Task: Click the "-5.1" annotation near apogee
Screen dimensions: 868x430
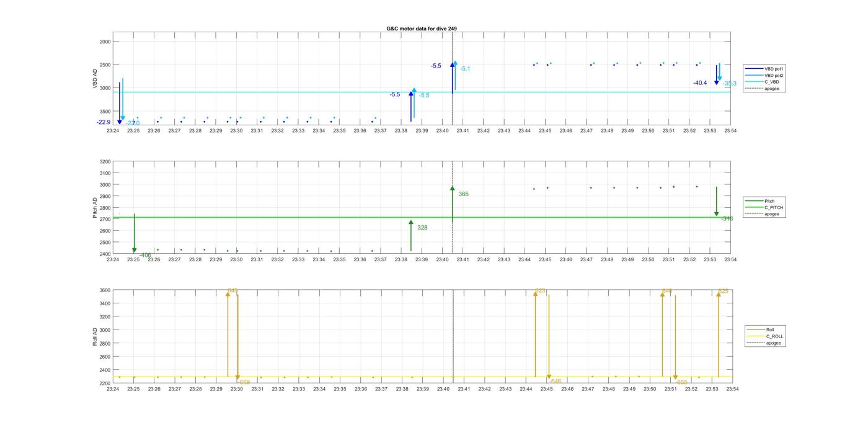Action: click(x=465, y=69)
